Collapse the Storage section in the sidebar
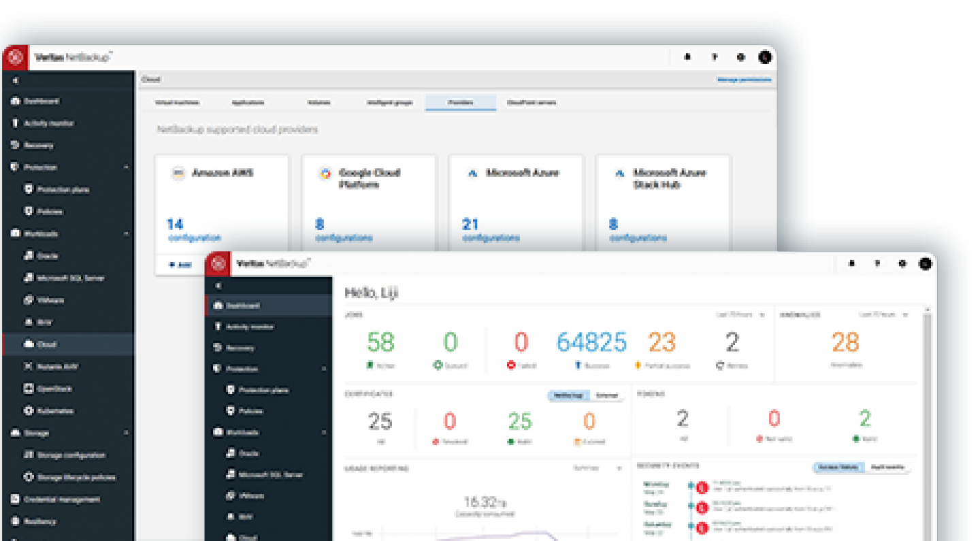This screenshot has height=541, width=980. pyautogui.click(x=126, y=433)
